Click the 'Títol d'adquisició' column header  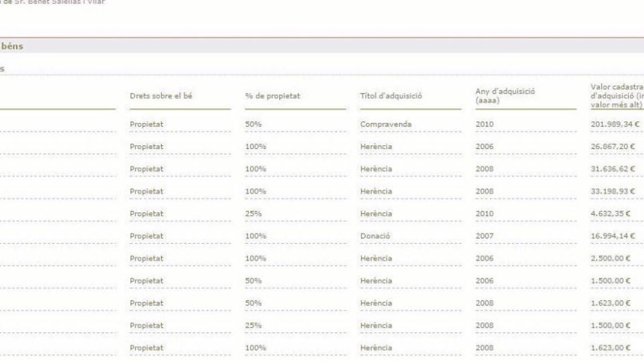(x=391, y=96)
